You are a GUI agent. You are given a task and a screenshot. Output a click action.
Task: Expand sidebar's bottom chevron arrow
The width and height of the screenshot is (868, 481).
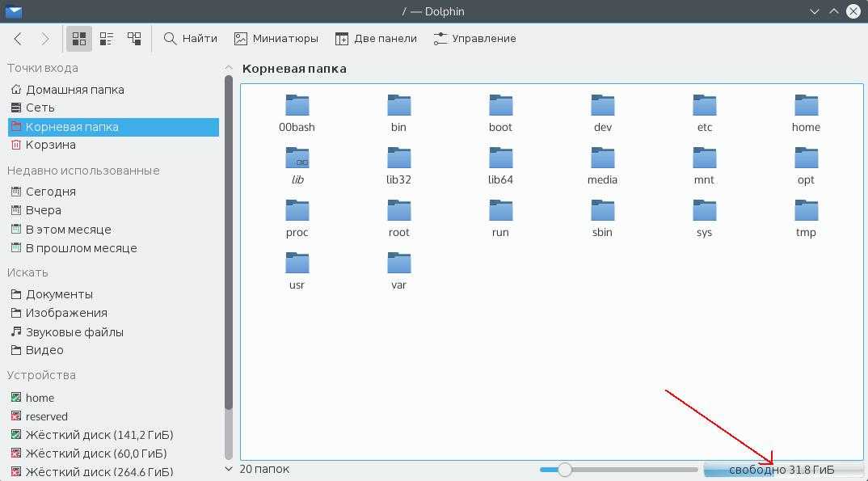click(229, 469)
